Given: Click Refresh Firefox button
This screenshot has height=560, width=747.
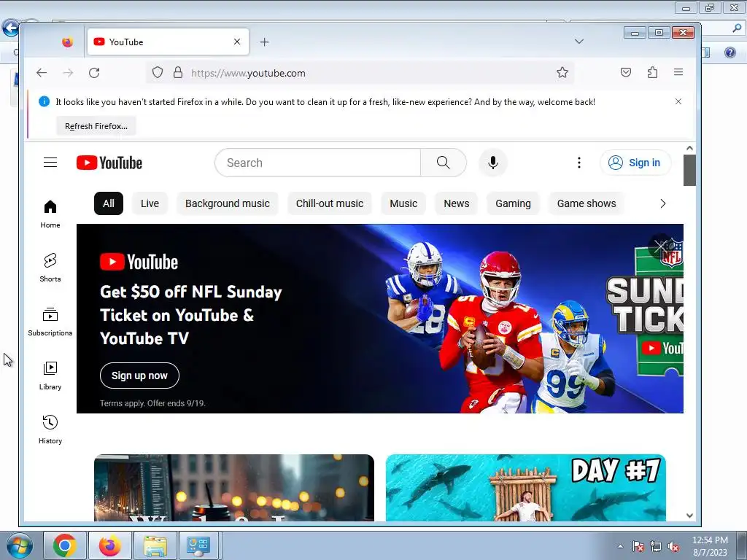Looking at the screenshot, I should click(96, 126).
